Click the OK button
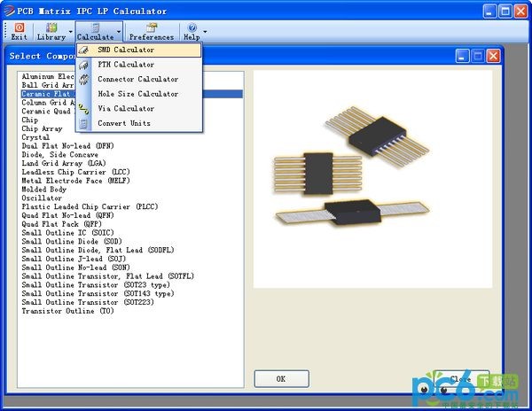 (x=281, y=379)
